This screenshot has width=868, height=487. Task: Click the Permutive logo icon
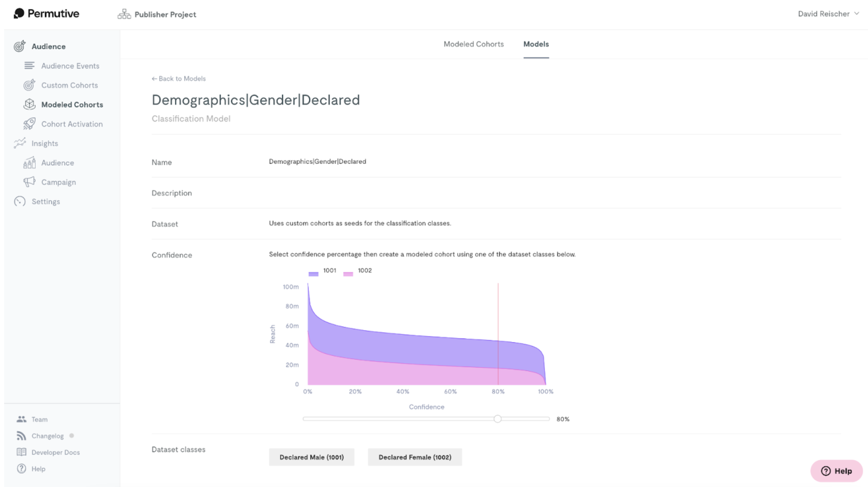pyautogui.click(x=19, y=14)
